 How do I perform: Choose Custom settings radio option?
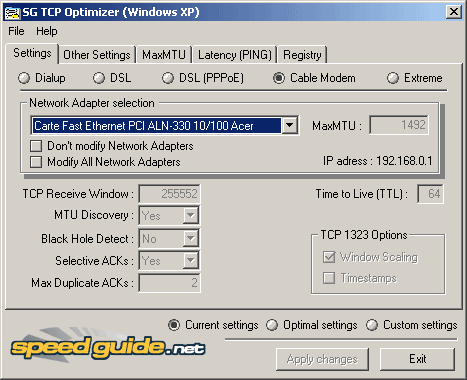click(412, 325)
